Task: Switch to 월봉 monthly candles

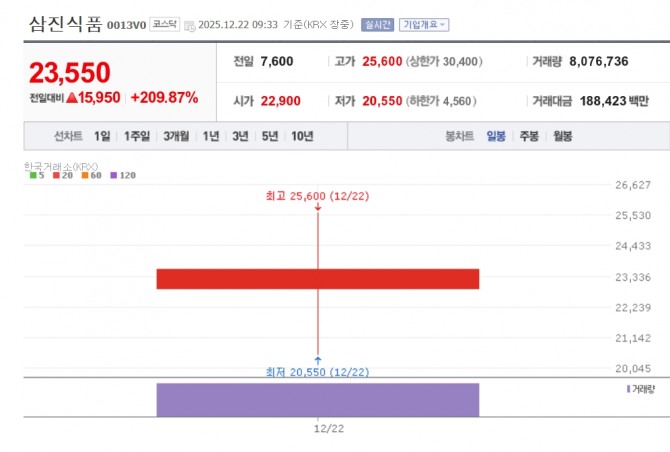Action: tap(563, 136)
